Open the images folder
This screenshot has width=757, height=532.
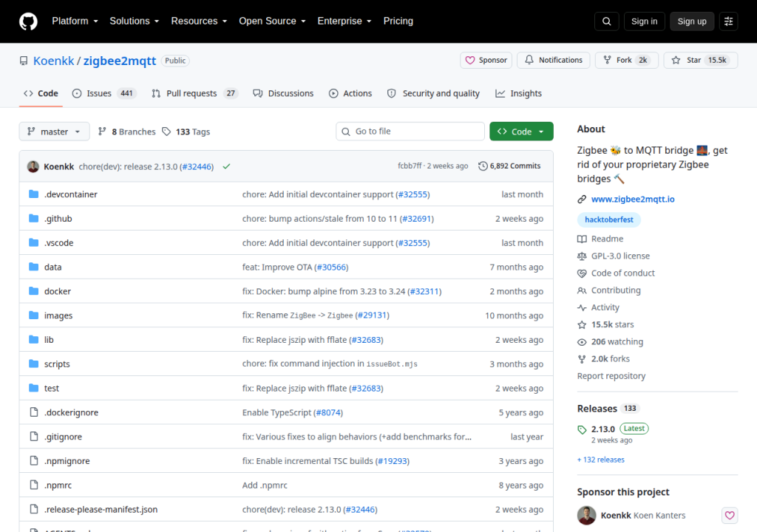[58, 316]
